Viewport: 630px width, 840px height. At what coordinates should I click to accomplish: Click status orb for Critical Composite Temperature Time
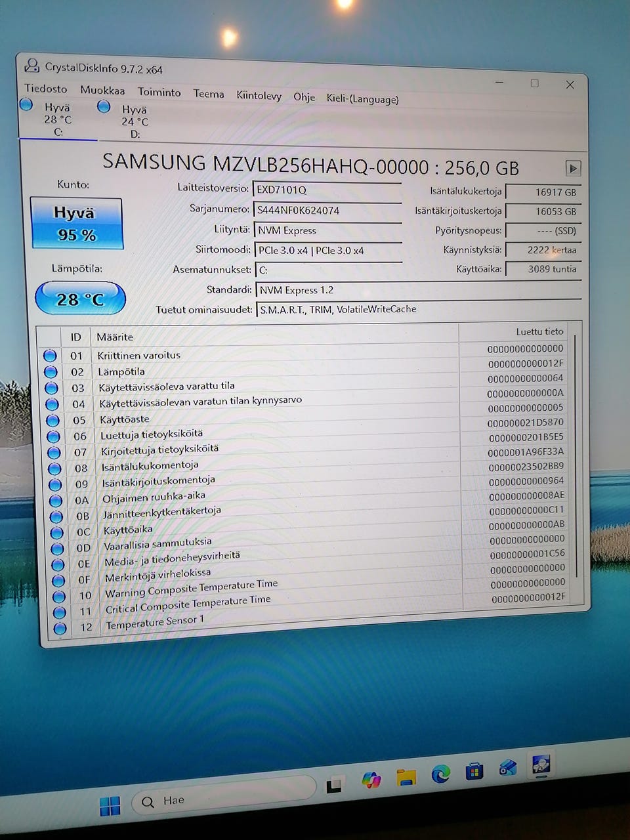click(x=60, y=612)
